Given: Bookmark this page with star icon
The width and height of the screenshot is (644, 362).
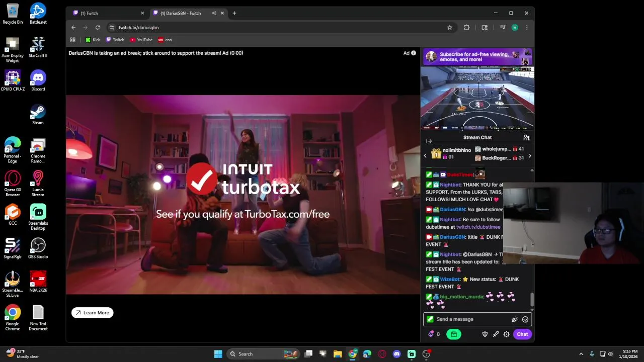Looking at the screenshot, I should pyautogui.click(x=450, y=28).
